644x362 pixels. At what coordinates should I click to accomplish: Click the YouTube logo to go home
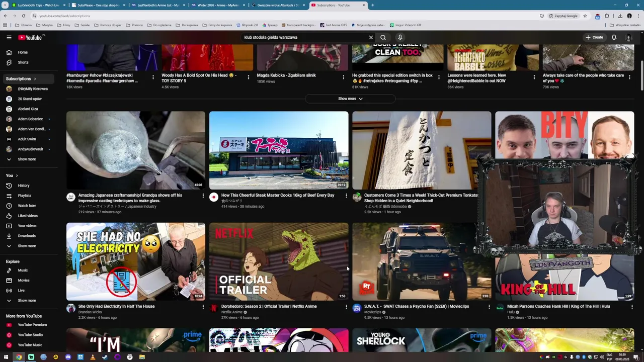pyautogui.click(x=30, y=37)
